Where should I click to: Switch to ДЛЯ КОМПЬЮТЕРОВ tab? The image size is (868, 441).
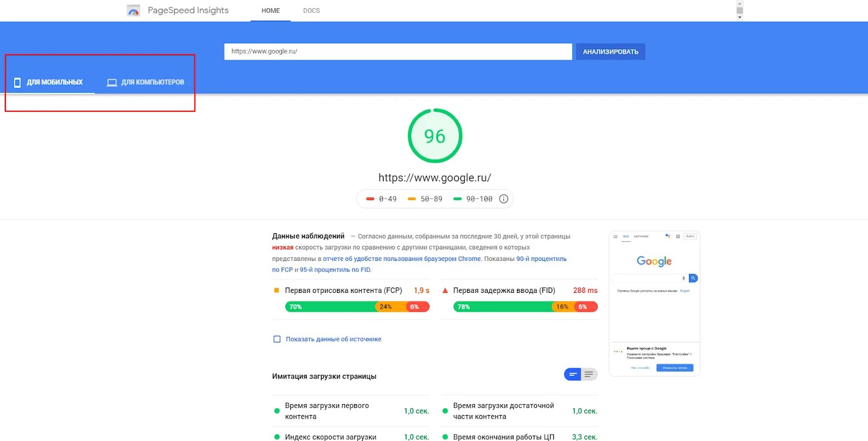coord(145,82)
